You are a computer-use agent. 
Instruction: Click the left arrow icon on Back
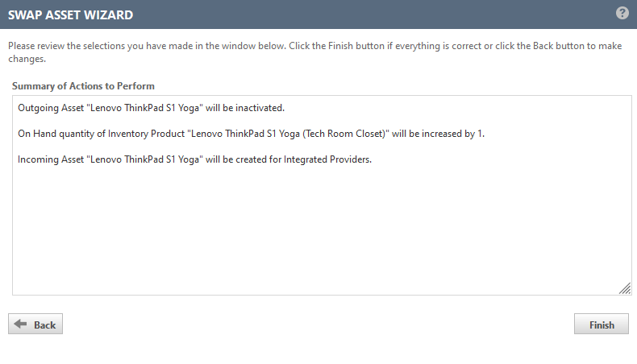(x=21, y=325)
